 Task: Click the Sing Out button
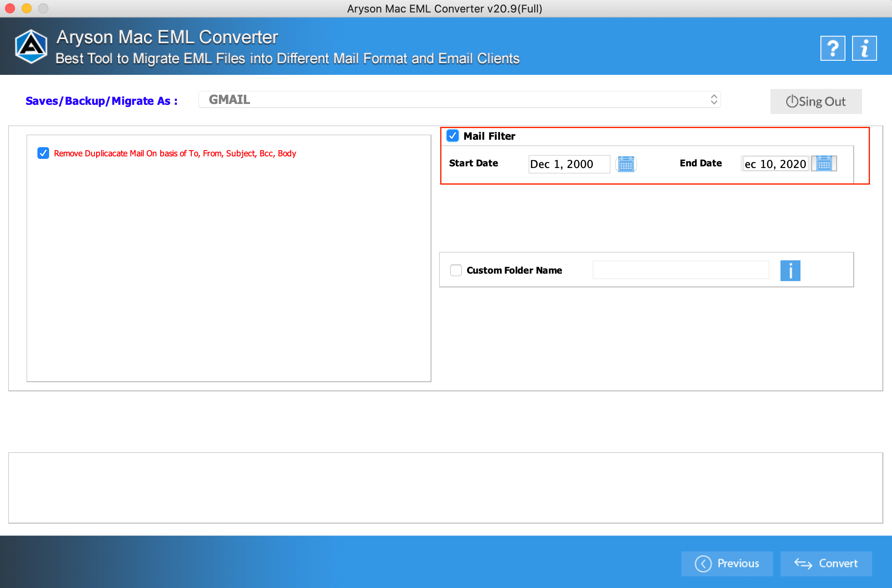point(816,101)
